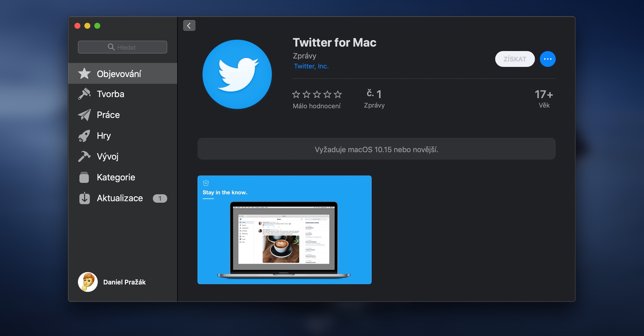
Task: Open the blue three-dot more options button
Action: coord(547,59)
